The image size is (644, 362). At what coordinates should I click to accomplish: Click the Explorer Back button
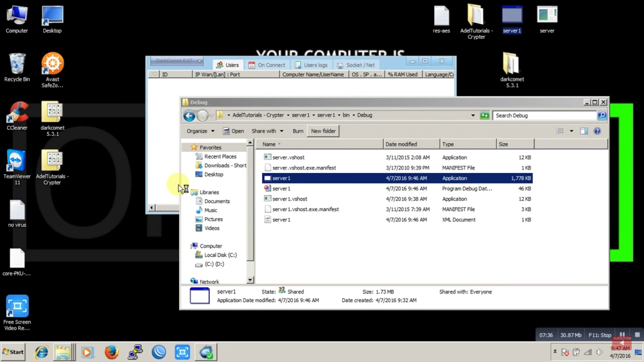[x=189, y=115]
